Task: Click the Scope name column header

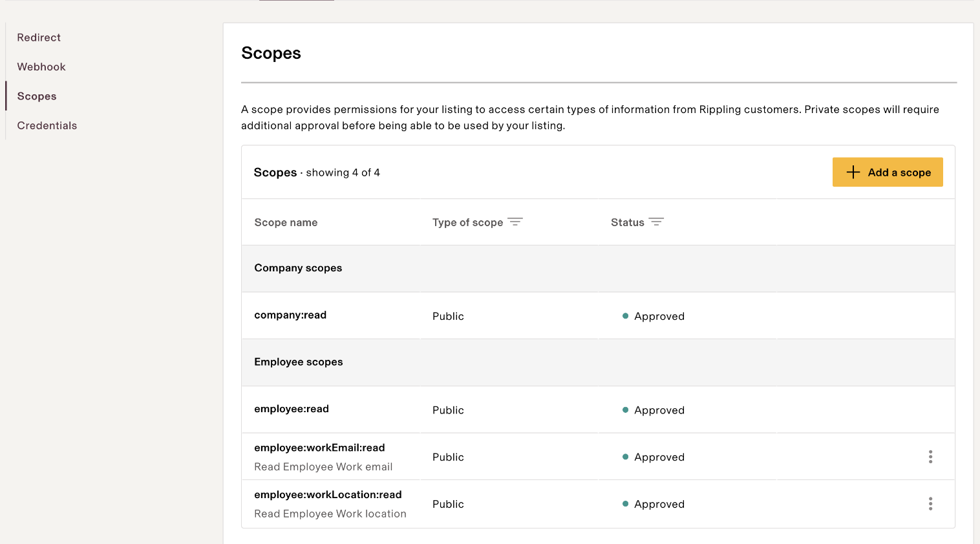Action: pyautogui.click(x=286, y=222)
